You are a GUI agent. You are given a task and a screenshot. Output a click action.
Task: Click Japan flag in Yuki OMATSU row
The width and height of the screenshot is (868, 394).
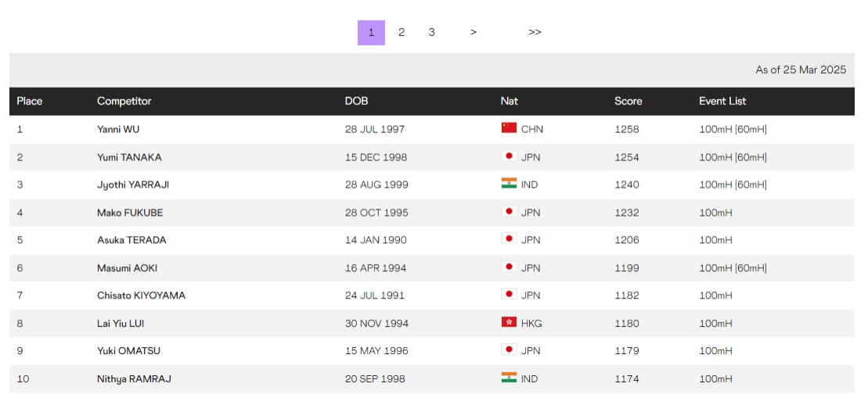509,350
